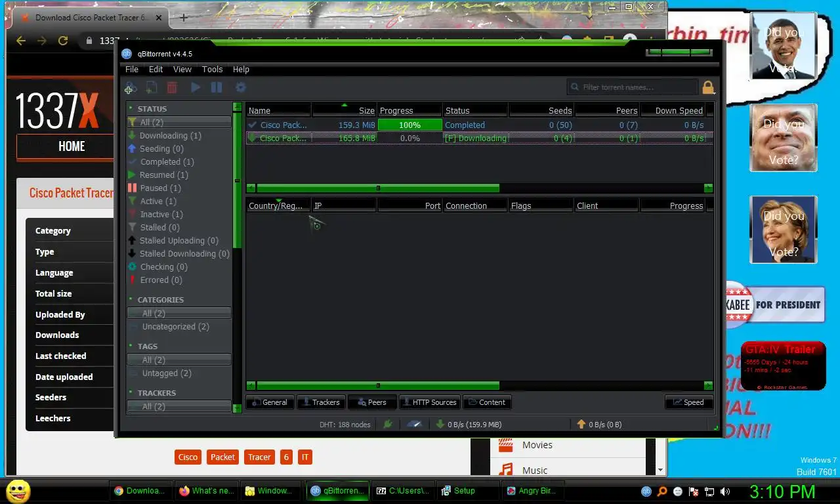The image size is (840, 504).
Task: Click the Resume play icon in toolbar
Action: click(x=196, y=87)
